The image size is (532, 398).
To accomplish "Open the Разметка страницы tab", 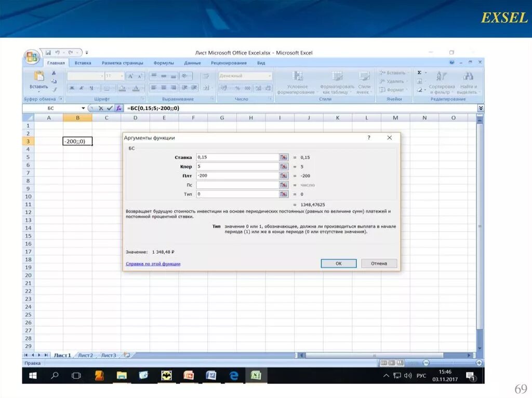I will click(123, 63).
